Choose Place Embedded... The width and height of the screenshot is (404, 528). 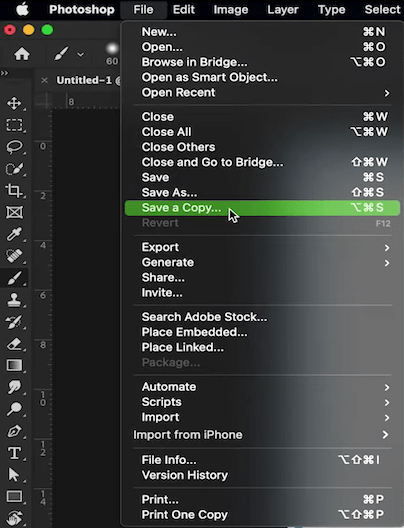click(x=263, y=332)
